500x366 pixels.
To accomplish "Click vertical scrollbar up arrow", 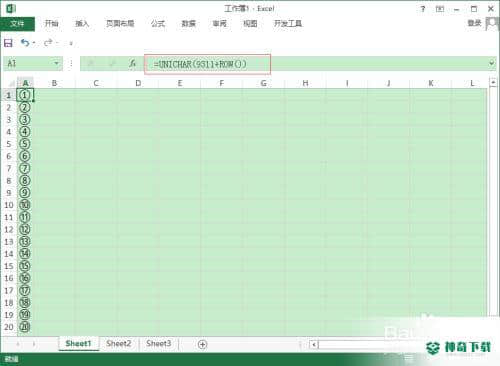I will (x=493, y=82).
